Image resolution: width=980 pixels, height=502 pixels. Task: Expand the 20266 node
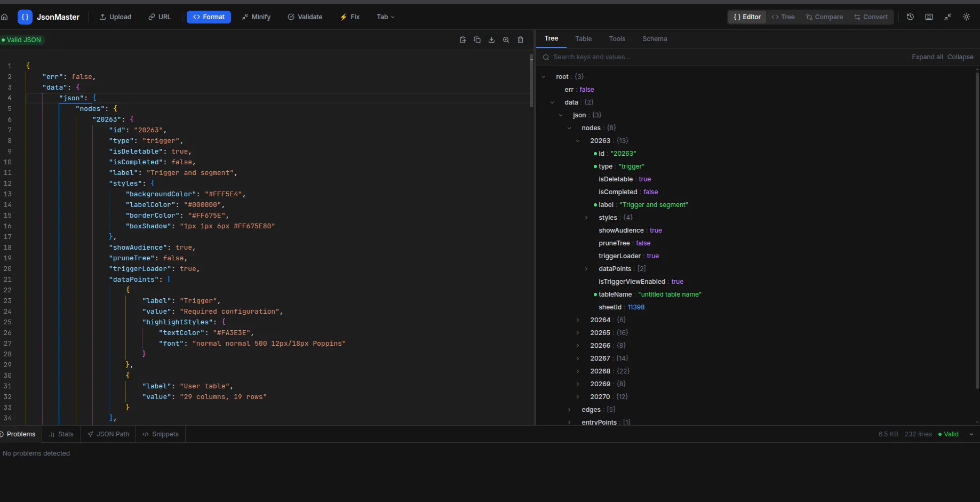click(x=578, y=346)
